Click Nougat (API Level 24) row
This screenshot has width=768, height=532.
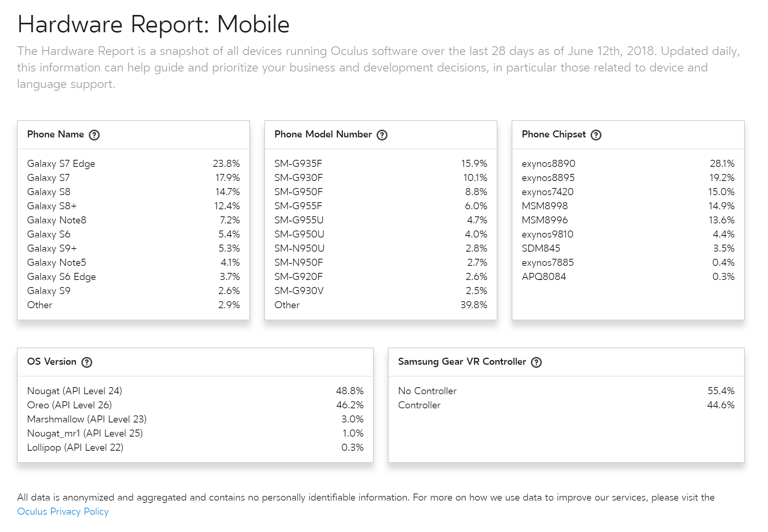75,391
